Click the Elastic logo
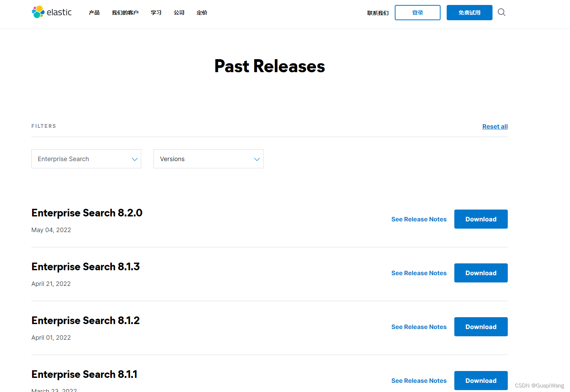Viewport: 570px width, 392px height. (51, 12)
